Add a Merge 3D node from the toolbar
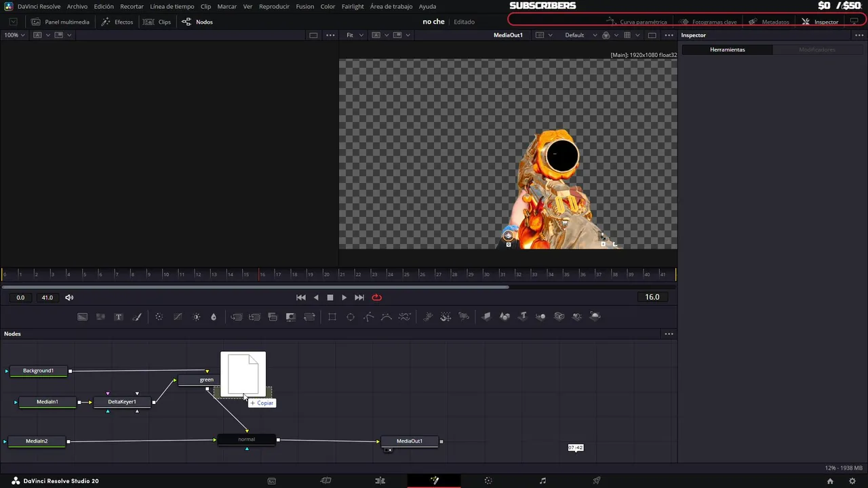Image resolution: width=868 pixels, height=488 pixels. tap(540, 317)
